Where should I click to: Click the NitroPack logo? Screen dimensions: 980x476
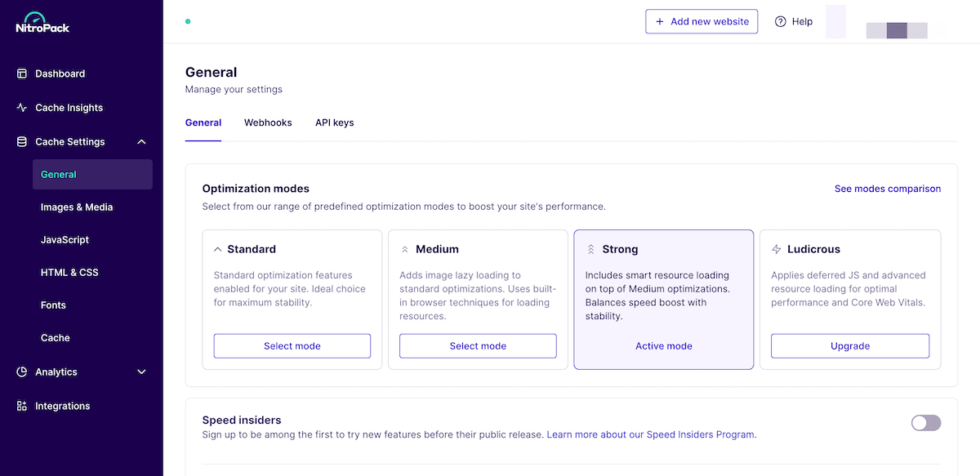pyautogui.click(x=42, y=22)
